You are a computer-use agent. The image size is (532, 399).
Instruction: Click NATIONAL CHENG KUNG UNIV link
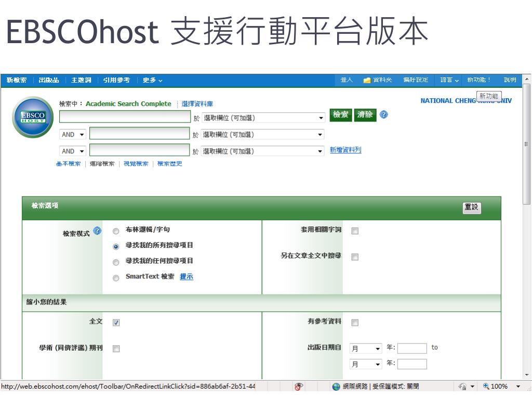coord(466,100)
